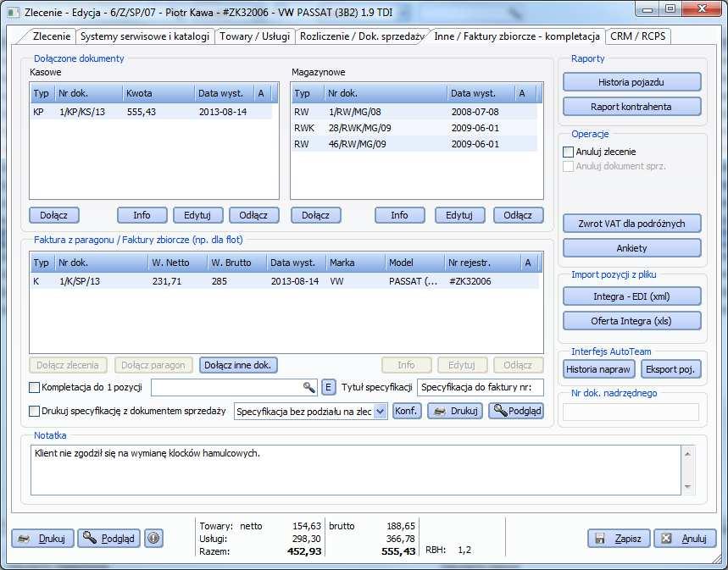Click the Dołącz inne dok. button
Screen dimensions: 728x570
[237, 365]
